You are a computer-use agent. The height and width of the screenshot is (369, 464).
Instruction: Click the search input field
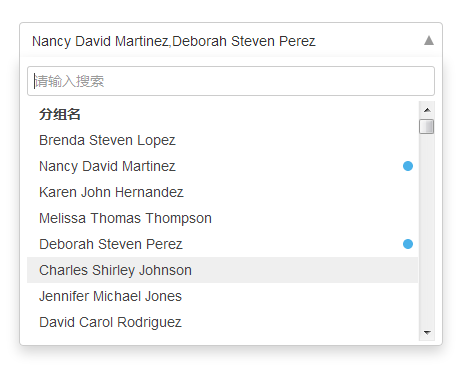click(x=231, y=81)
